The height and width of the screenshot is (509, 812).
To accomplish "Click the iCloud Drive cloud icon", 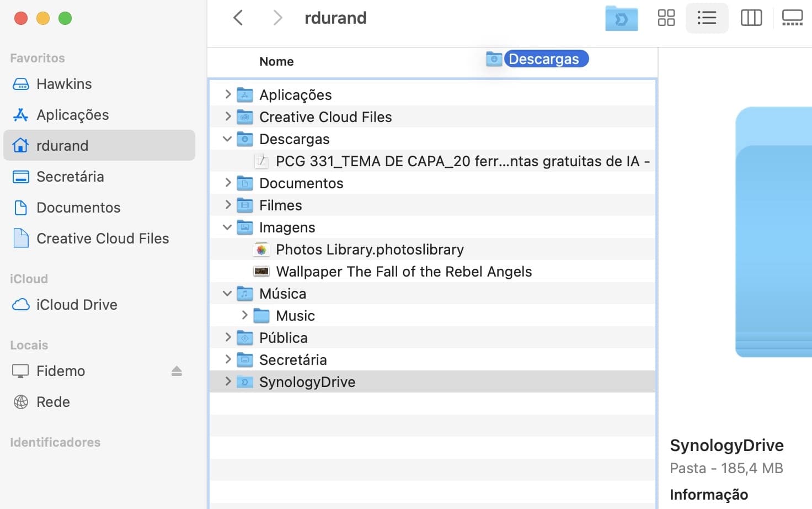I will point(20,305).
